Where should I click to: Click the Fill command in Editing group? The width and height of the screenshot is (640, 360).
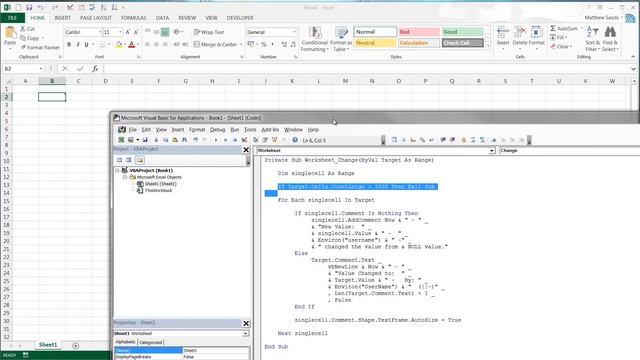[558, 38]
